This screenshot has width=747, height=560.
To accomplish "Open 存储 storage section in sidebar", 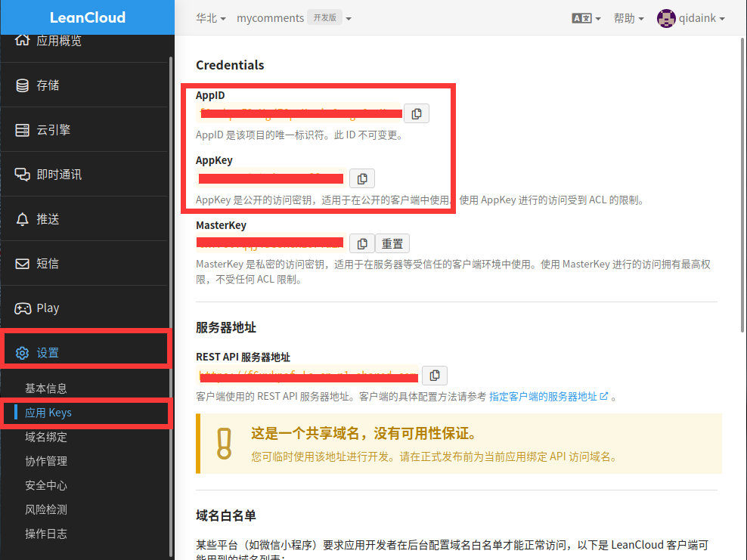I will [48, 85].
